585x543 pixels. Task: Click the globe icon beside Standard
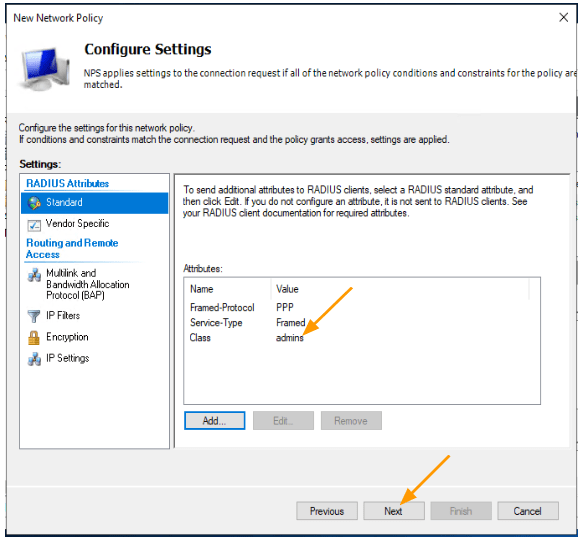point(34,203)
